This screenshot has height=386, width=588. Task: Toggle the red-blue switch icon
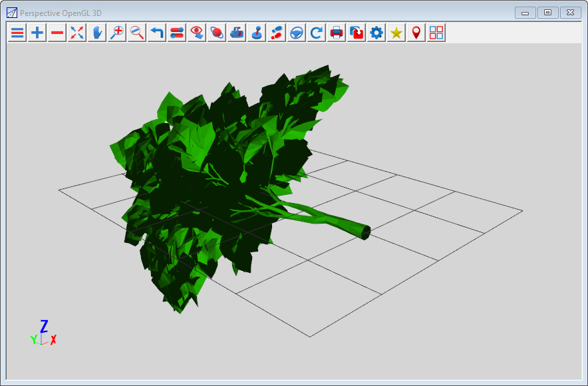177,33
